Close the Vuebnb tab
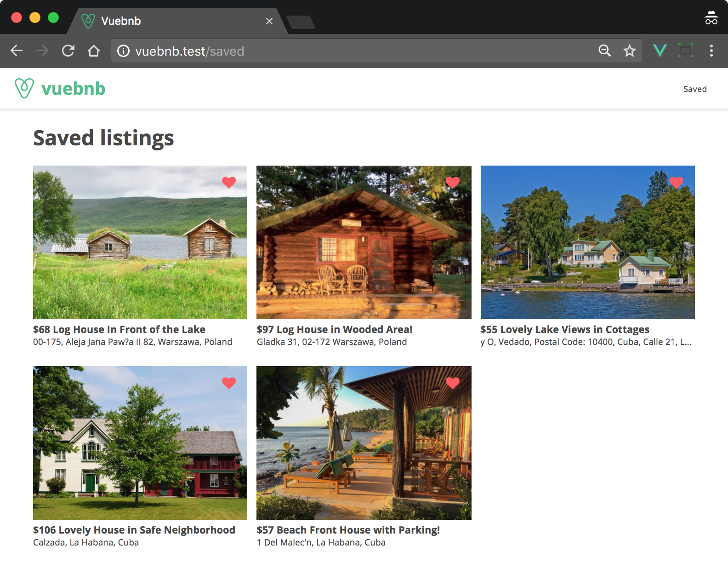 269,21
